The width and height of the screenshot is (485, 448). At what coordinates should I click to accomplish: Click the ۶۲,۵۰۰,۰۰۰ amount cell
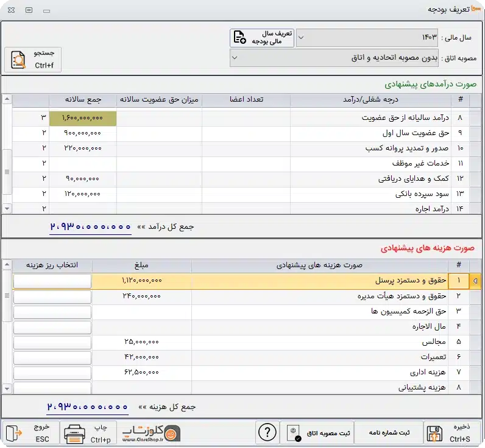click(x=142, y=373)
